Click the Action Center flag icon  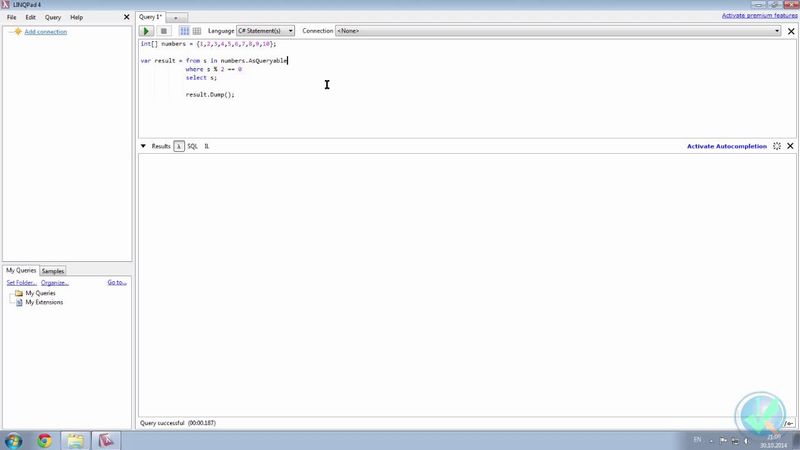pyautogui.click(x=723, y=440)
